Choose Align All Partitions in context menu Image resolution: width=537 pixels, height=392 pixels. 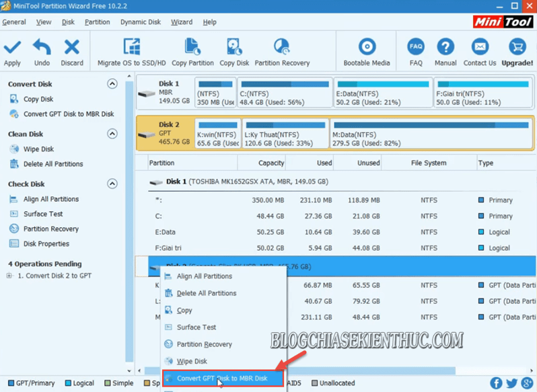pos(223,276)
